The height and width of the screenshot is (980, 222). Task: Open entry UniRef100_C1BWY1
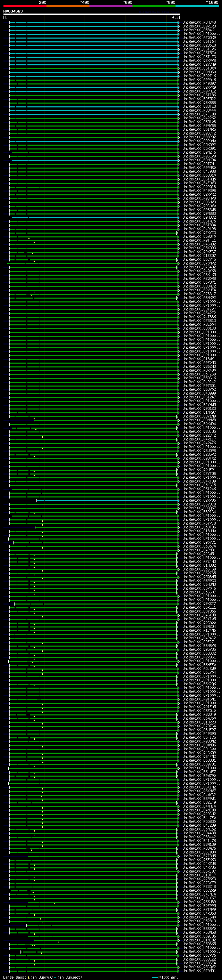(199, 359)
